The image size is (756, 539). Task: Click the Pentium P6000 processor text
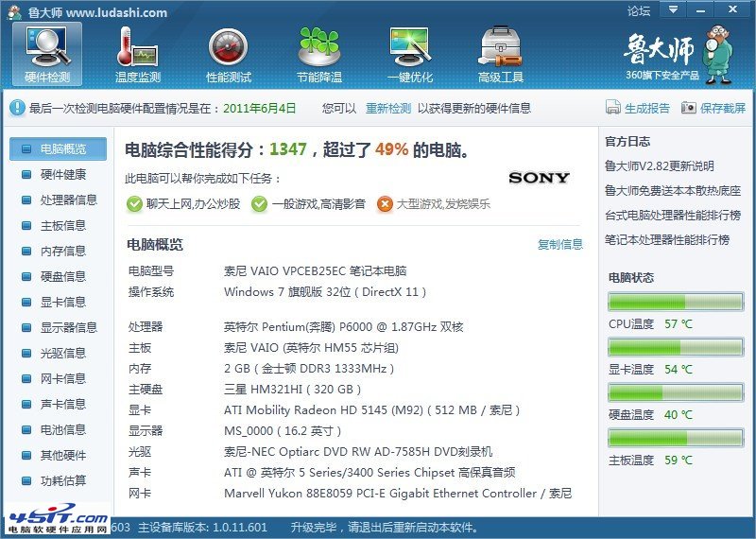344,327
